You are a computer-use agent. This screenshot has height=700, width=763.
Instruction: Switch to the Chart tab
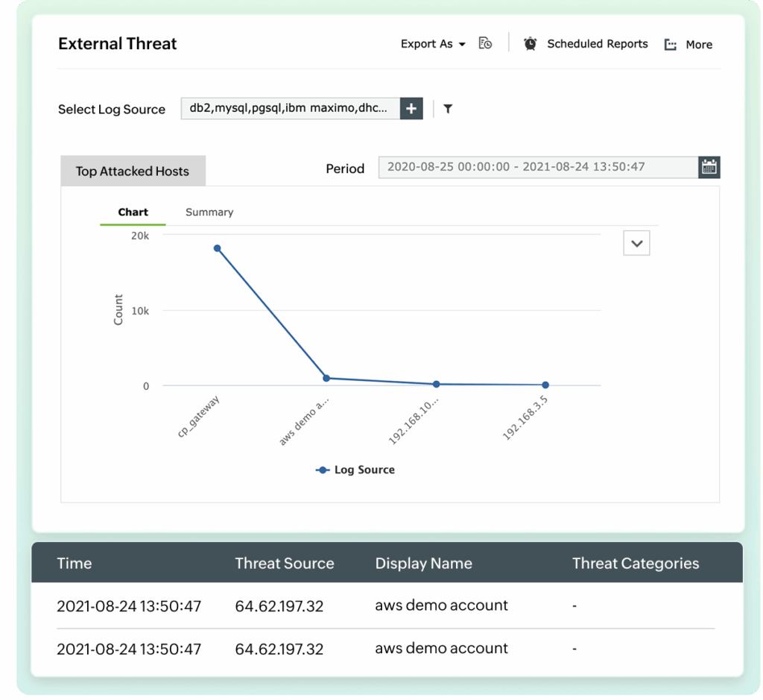pos(133,212)
